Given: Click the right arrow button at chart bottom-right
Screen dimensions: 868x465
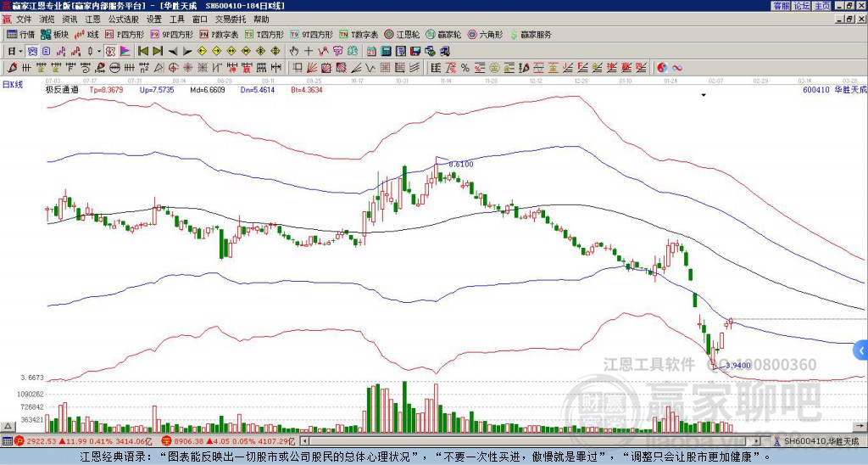Looking at the screenshot, I should [861, 426].
